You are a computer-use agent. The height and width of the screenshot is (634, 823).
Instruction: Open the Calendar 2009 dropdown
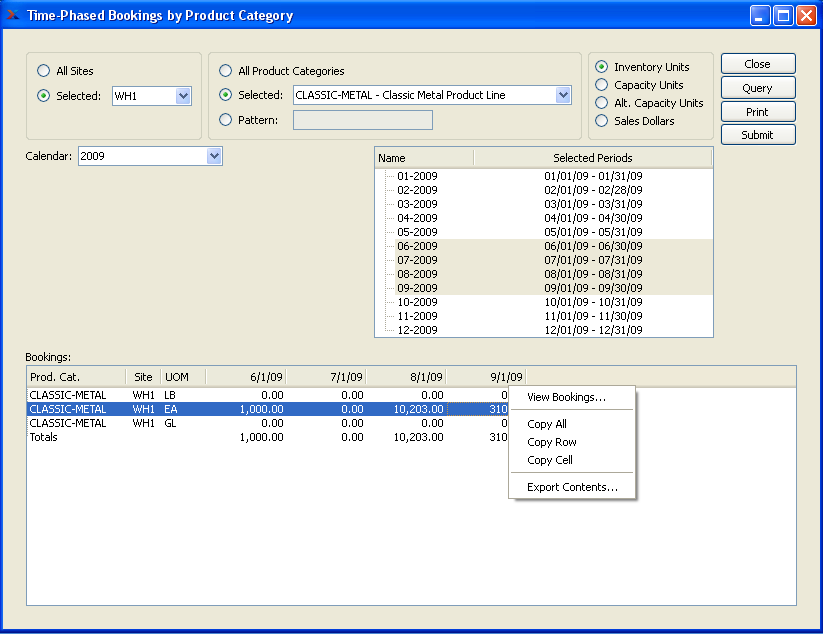[x=214, y=156]
